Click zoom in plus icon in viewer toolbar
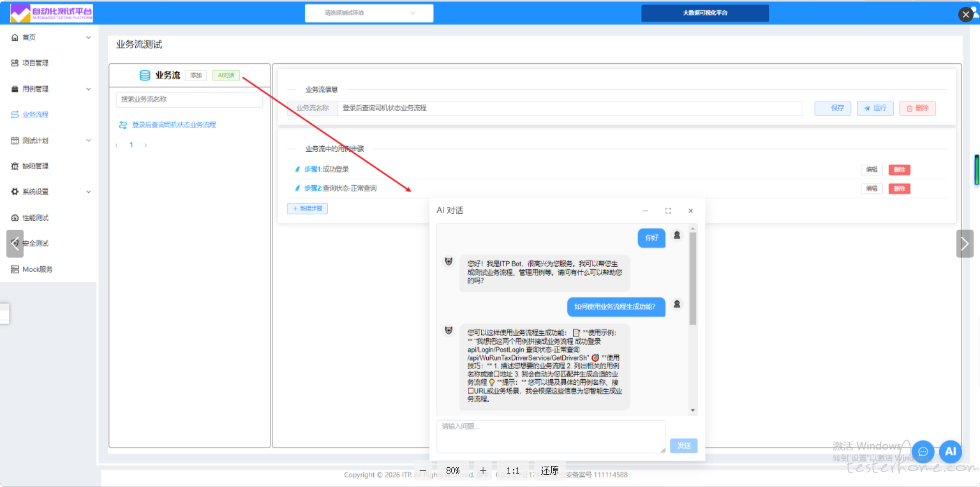The image size is (980, 487). 483,470
